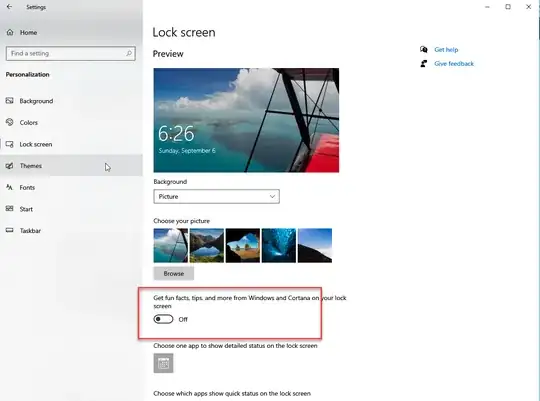Click the Browse button
540x401 pixels.
pos(174,274)
